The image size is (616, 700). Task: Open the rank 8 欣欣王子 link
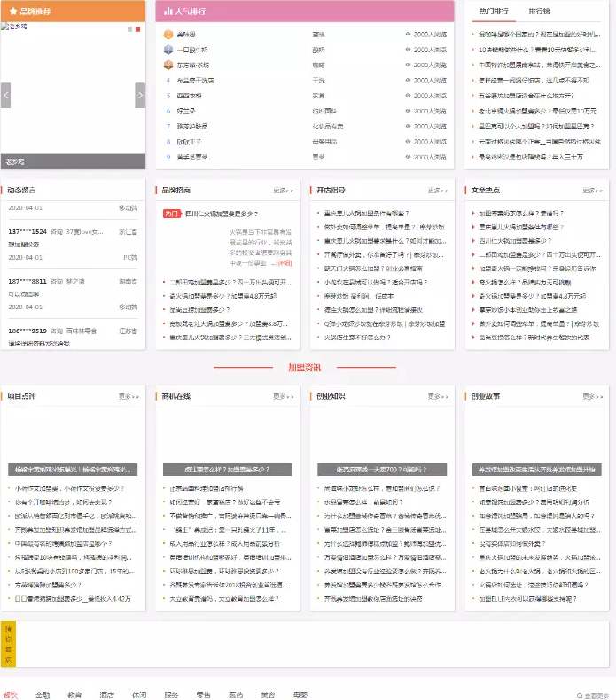click(x=189, y=142)
